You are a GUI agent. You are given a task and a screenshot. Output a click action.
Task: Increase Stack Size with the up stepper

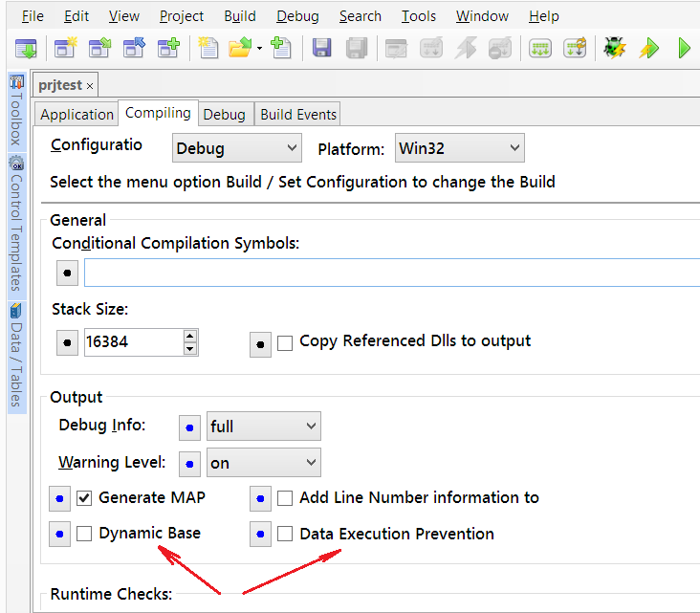(x=190, y=336)
